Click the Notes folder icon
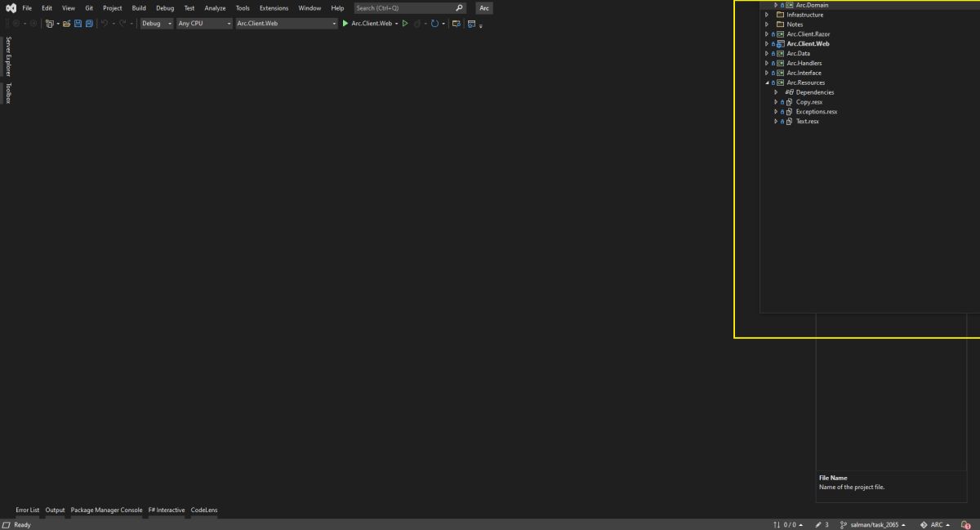This screenshot has height=530, width=980. click(x=780, y=24)
